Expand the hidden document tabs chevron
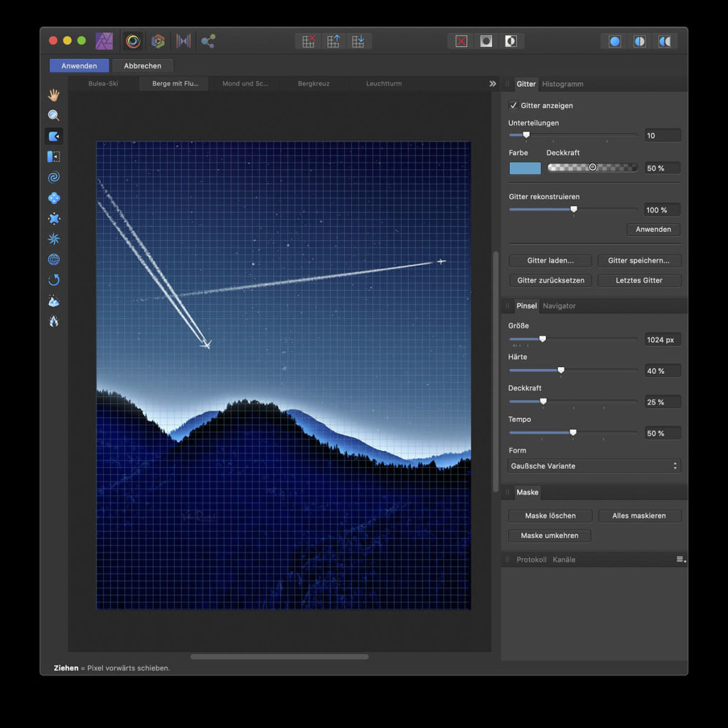 tap(493, 84)
